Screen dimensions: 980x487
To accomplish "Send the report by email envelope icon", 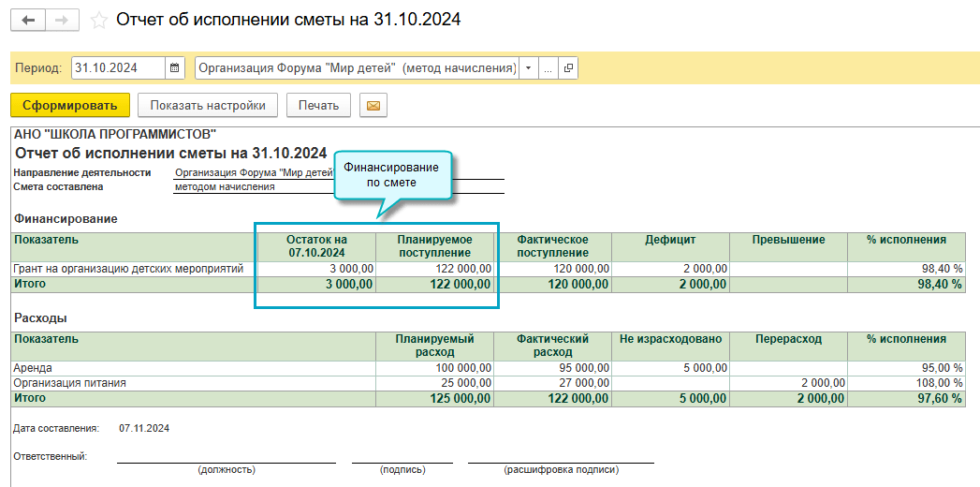I will (373, 106).
